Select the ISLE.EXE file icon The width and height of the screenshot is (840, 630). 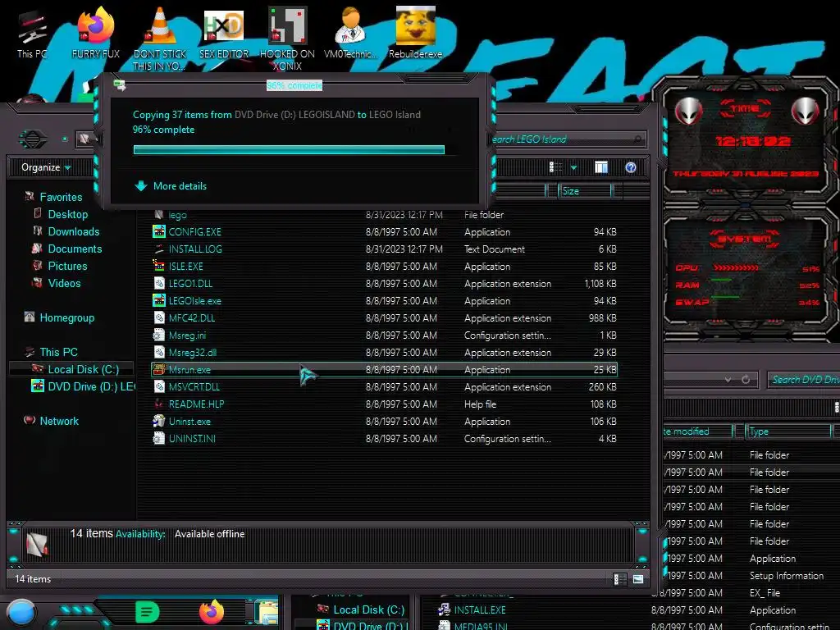coord(159,266)
